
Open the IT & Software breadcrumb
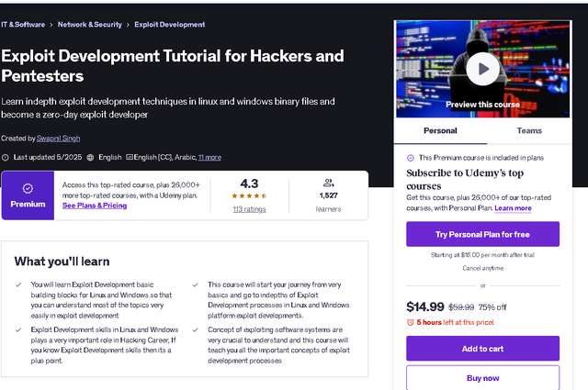(23, 25)
